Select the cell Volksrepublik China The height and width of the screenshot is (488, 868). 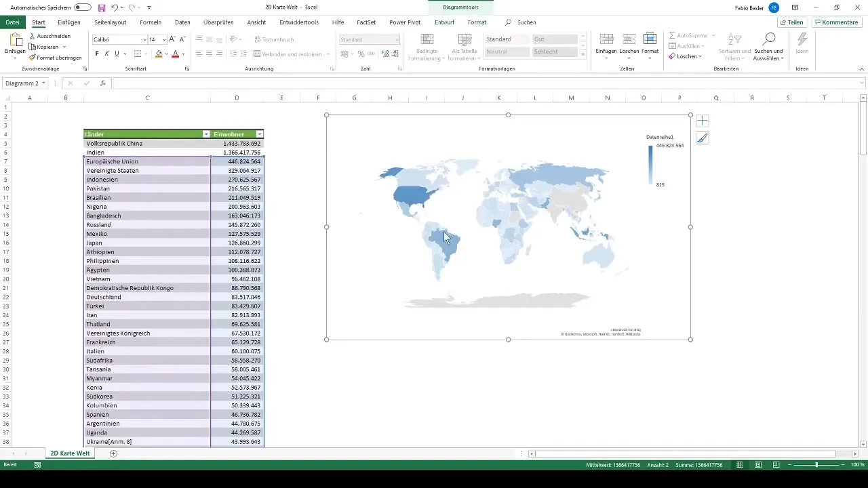(x=147, y=144)
